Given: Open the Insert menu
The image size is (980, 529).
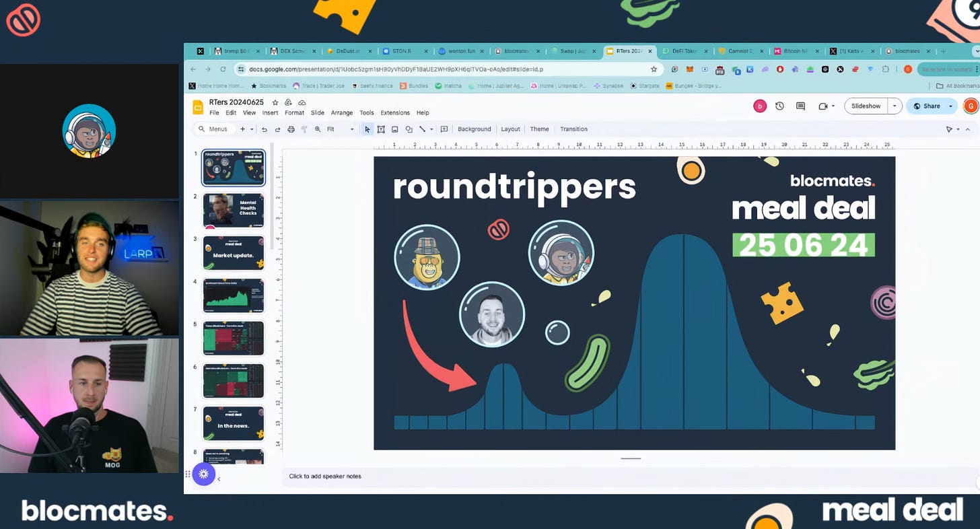Looking at the screenshot, I should pyautogui.click(x=270, y=113).
